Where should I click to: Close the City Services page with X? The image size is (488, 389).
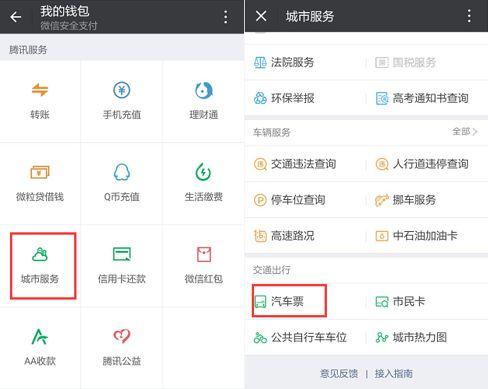pyautogui.click(x=261, y=16)
